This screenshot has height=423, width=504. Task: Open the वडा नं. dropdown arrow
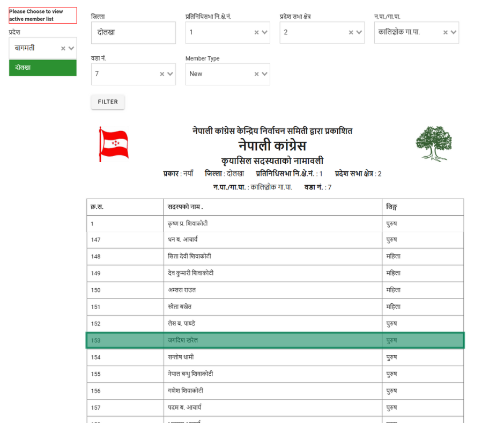coord(171,74)
